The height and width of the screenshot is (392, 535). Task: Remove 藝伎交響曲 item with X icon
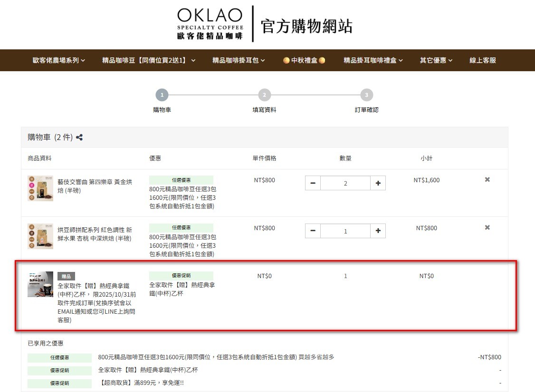(x=487, y=180)
